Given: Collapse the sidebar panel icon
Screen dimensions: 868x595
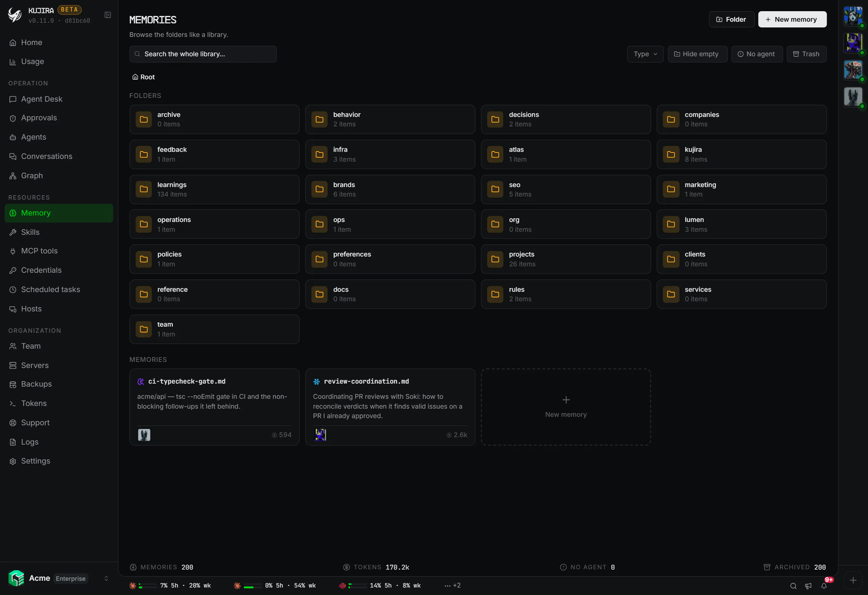Looking at the screenshot, I should (108, 15).
